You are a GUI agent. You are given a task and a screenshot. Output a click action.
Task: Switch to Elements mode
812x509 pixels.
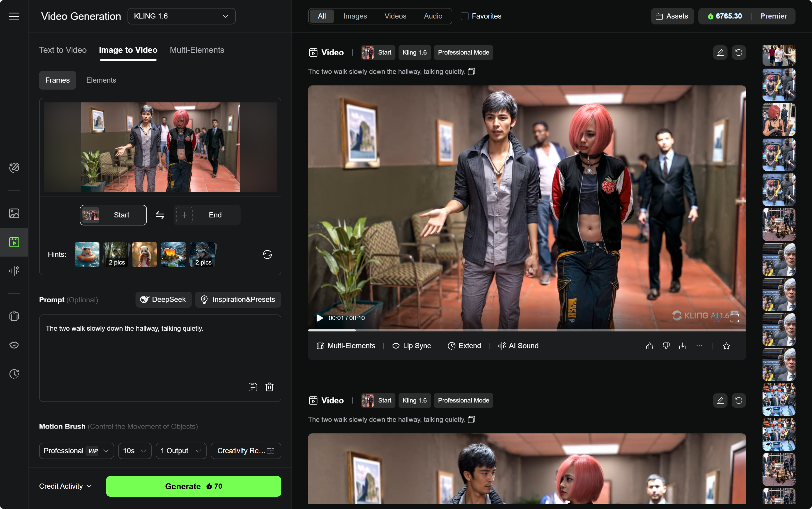pyautogui.click(x=101, y=80)
